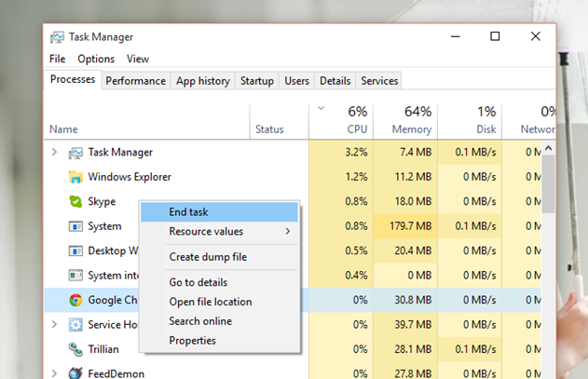This screenshot has height=379, width=588.
Task: Select the System process name
Action: pos(104,226)
